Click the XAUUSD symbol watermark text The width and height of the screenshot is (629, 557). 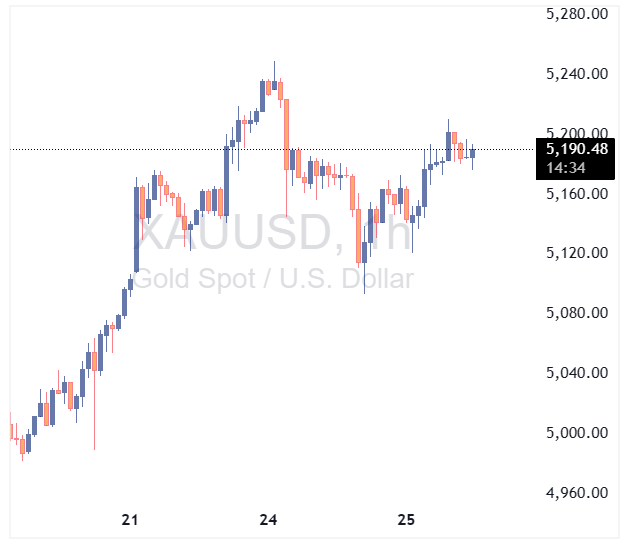click(x=240, y=235)
